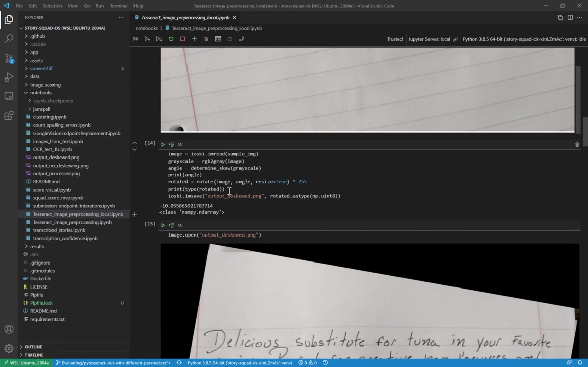This screenshot has height=367, width=588.
Task: Open the Search panel
Action: [8, 38]
